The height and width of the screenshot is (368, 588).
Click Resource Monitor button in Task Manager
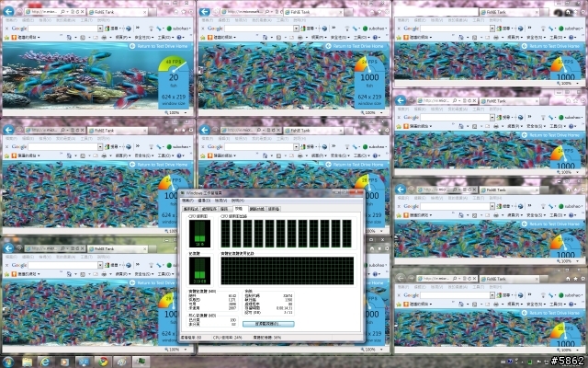[268, 324]
